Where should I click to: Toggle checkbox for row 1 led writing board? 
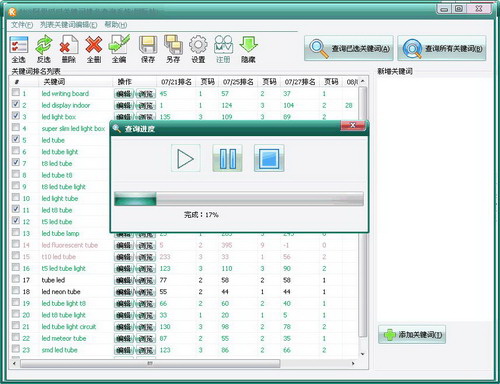click(x=16, y=92)
